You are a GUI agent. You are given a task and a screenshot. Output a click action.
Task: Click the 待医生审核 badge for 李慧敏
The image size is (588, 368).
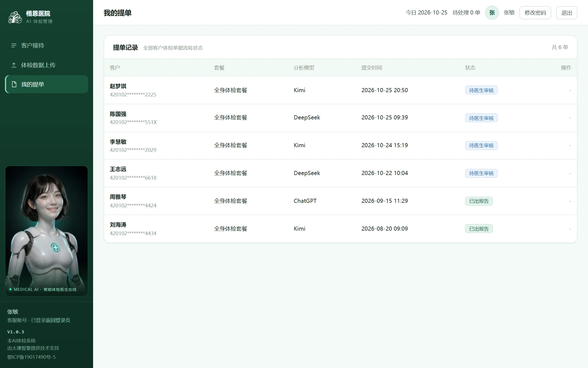tap(481, 146)
